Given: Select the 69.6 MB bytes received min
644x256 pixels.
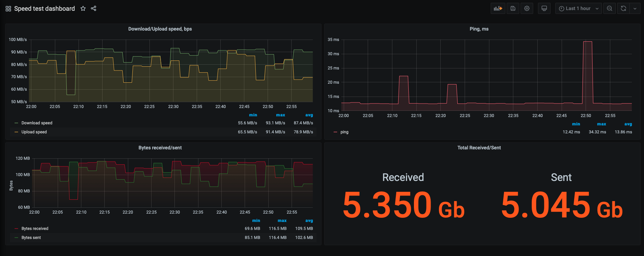Looking at the screenshot, I should 252,229.
